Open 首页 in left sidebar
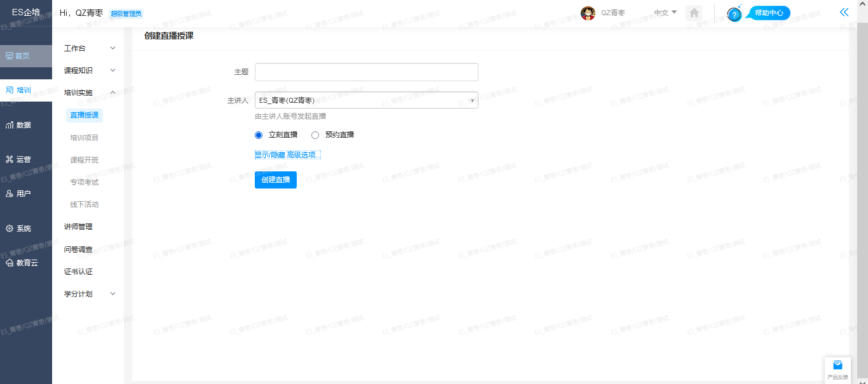868x384 pixels. (26, 56)
